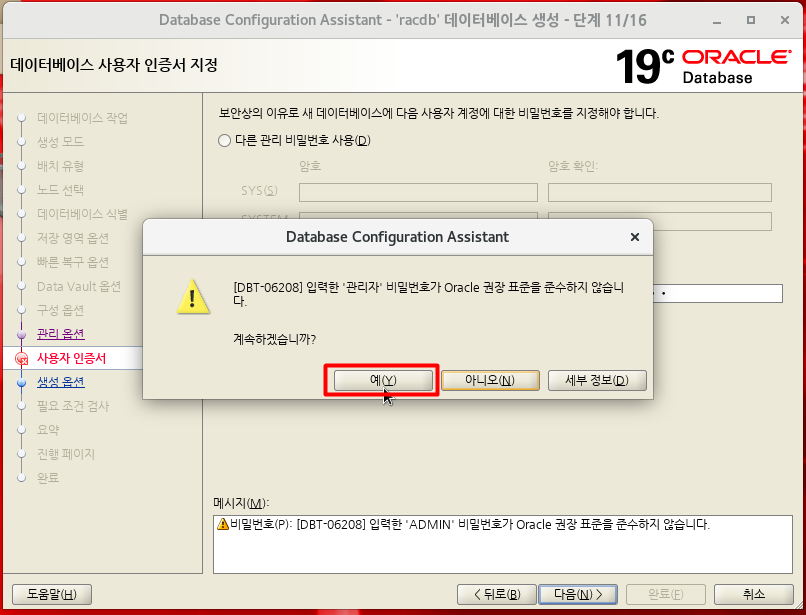
Task: Open 세부 정보(D) details button
Action: coord(597,380)
